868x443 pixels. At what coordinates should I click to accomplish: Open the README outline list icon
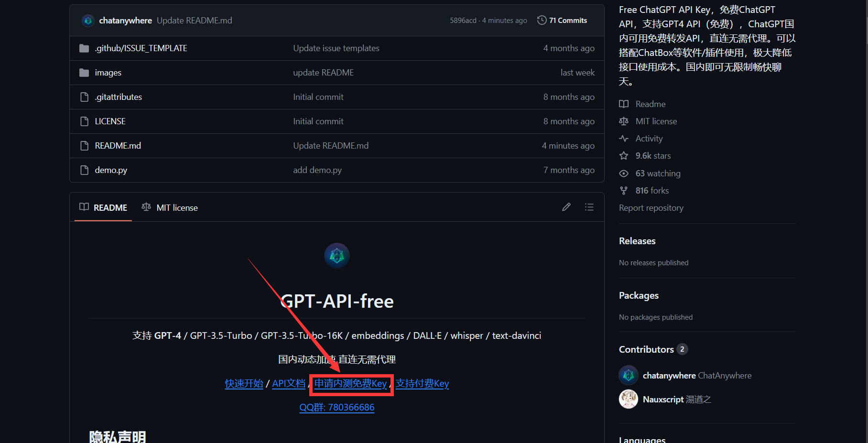(589, 207)
